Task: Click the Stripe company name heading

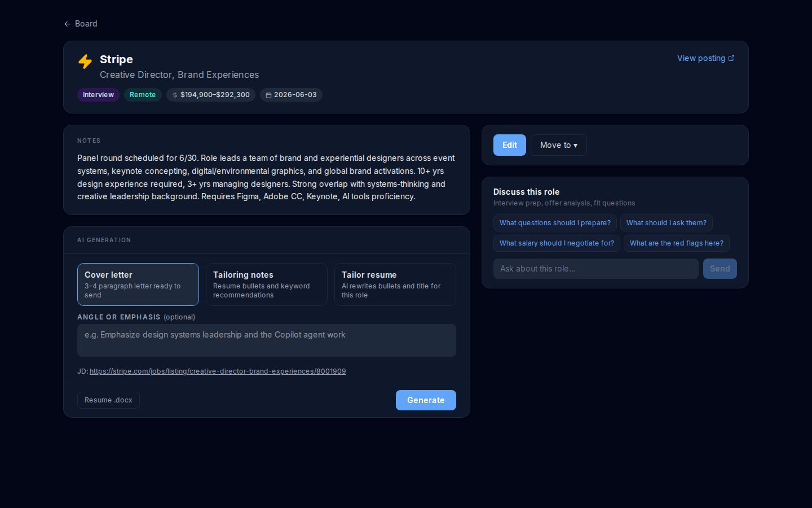Action: [x=116, y=59]
